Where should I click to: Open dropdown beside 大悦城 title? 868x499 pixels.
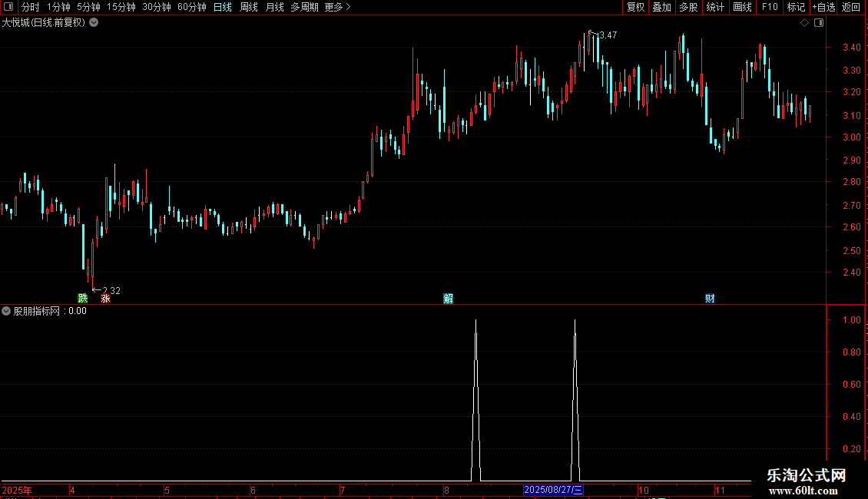[94, 23]
